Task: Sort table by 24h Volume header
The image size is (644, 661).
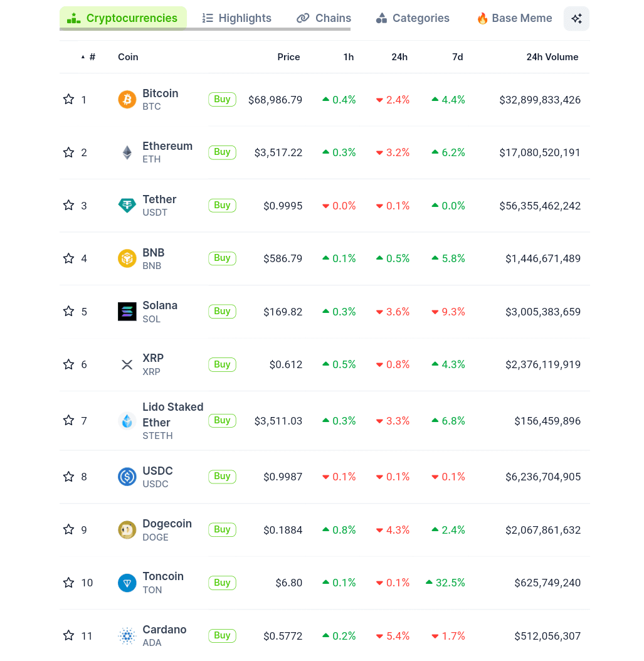Action: pyautogui.click(x=552, y=57)
